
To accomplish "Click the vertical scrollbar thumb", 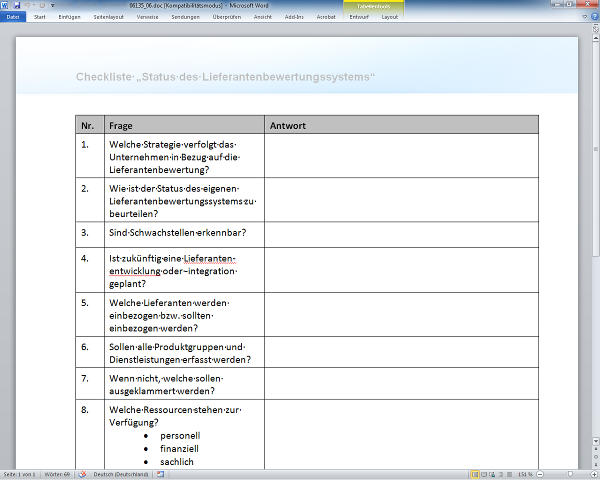I will [596, 149].
